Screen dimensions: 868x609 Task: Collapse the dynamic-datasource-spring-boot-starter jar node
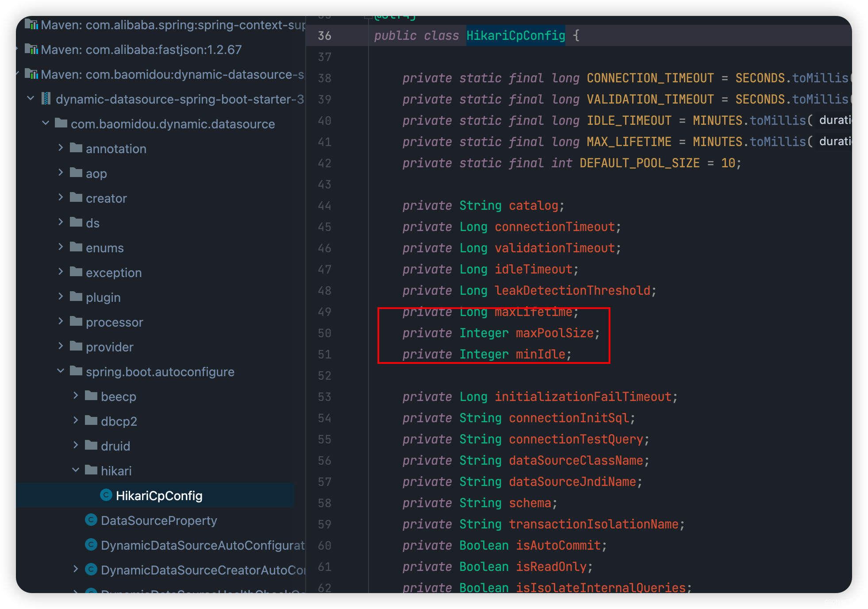[31, 98]
